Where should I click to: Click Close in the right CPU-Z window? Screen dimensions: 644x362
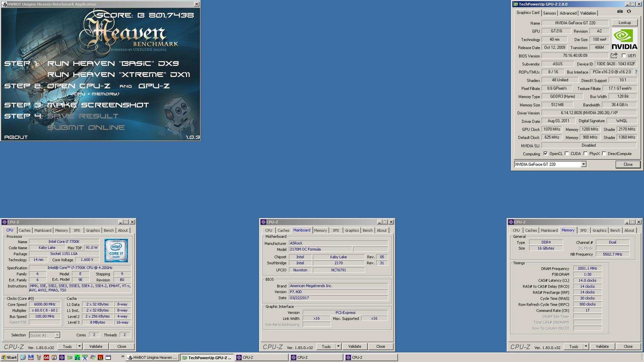click(628, 347)
